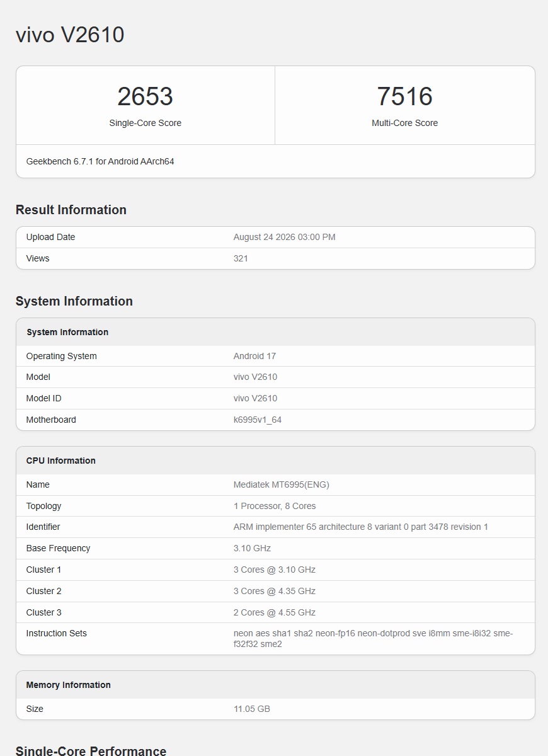The height and width of the screenshot is (756, 548).
Task: Select the Base Frequency value 3.10 GHz
Action: tap(252, 548)
